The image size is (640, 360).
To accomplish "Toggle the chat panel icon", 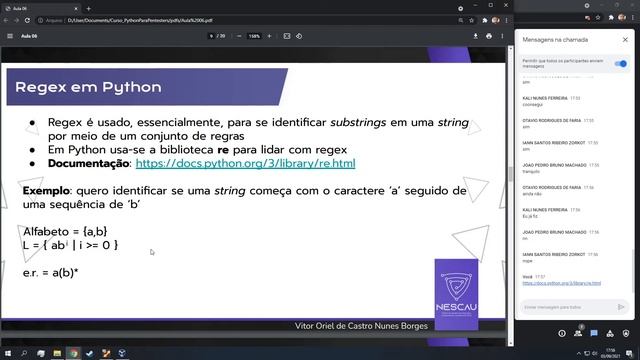I will tap(594, 333).
